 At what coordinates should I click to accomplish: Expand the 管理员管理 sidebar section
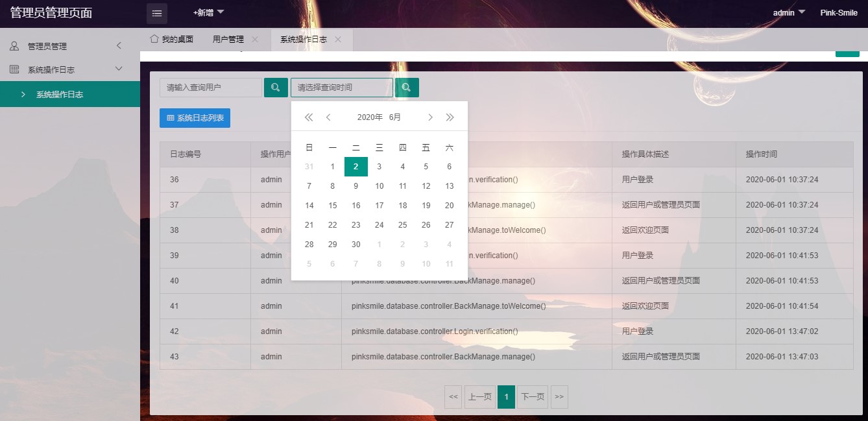(x=119, y=45)
